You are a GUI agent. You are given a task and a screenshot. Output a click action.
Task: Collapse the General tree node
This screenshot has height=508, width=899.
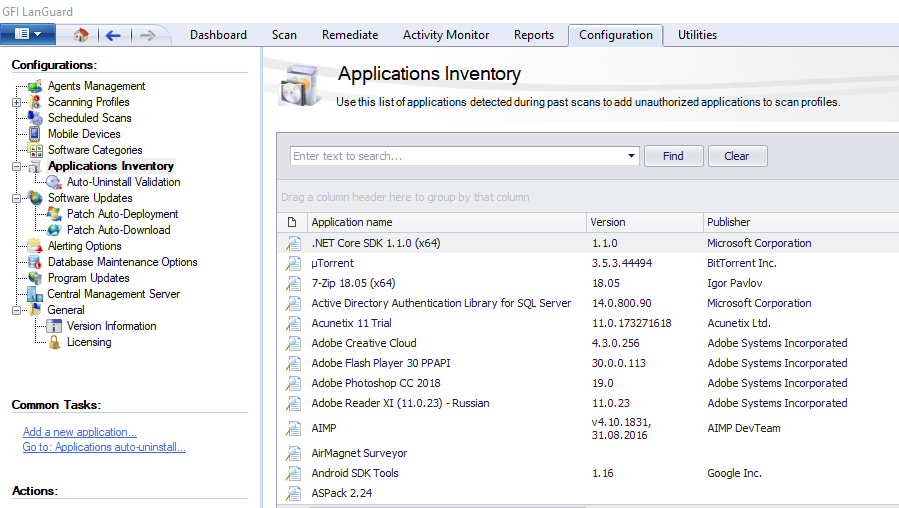coord(16,311)
